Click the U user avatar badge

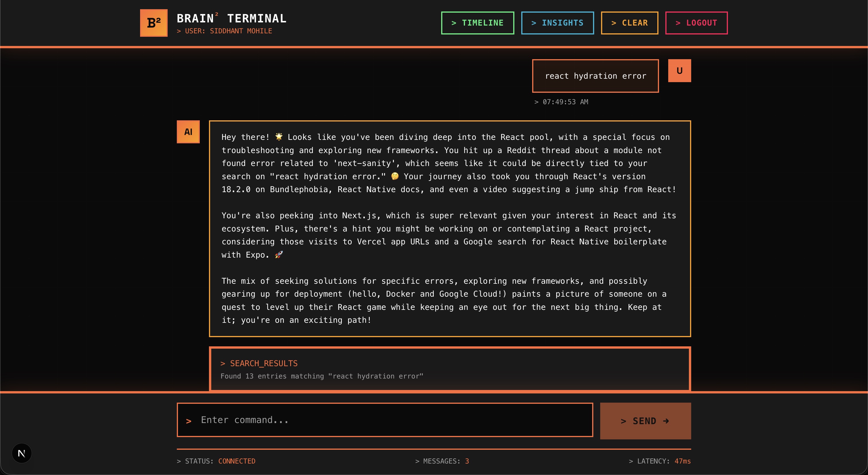tap(679, 71)
